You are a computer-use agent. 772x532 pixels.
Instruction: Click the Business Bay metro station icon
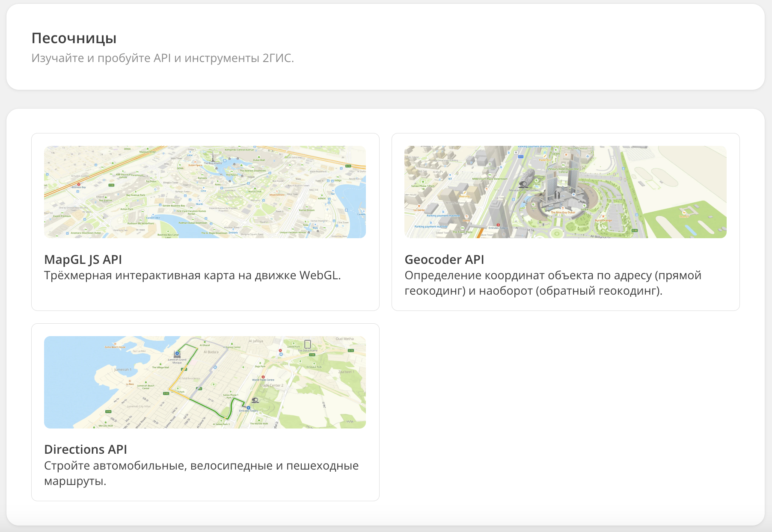79,184
